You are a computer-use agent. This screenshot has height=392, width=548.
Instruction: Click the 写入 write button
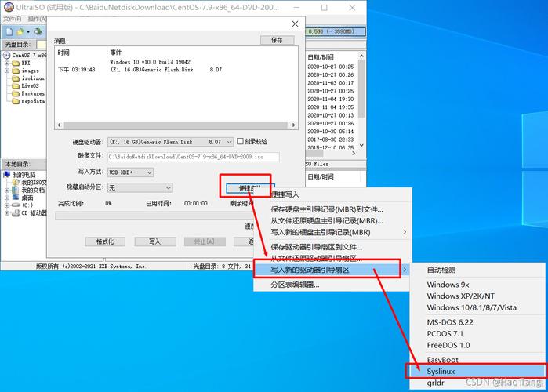[x=154, y=241]
